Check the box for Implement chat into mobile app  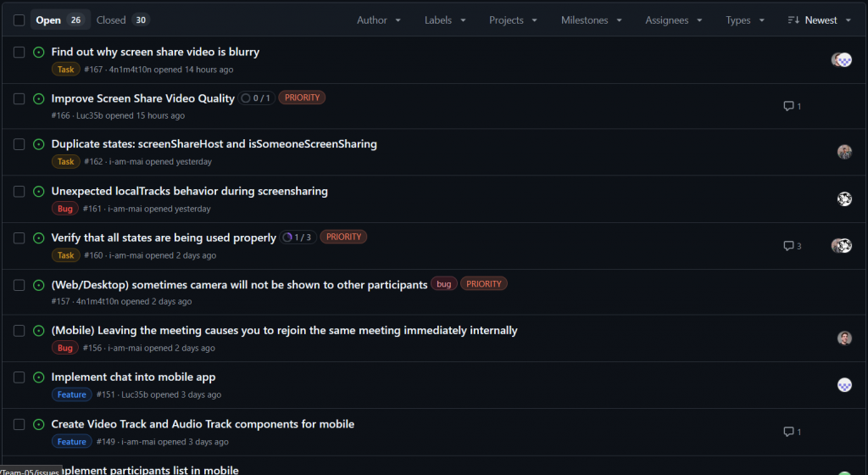point(19,377)
